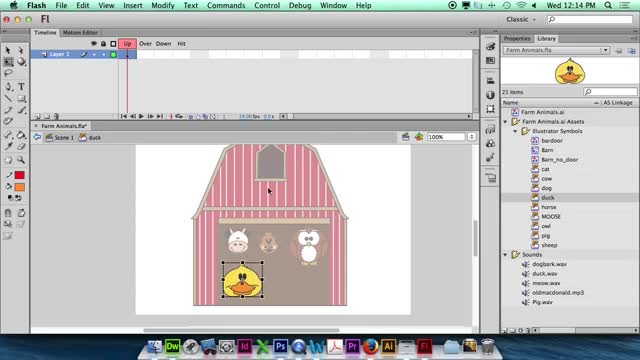Collapse the Farm Animals.ai Assets folder
Viewport: 640px width, 360px height.
(506, 122)
